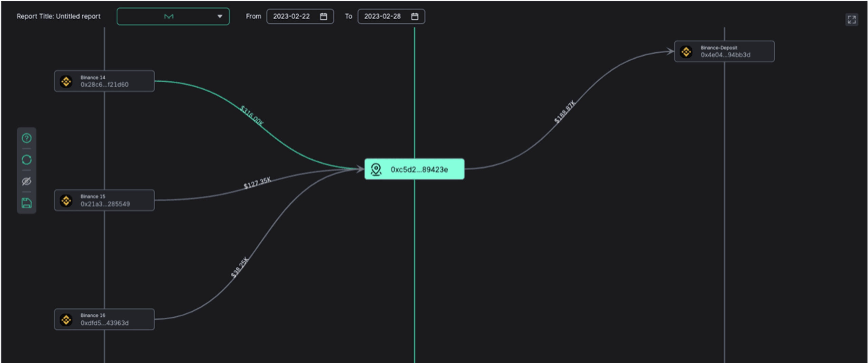
Task: Select the Binance 16 node
Action: tap(104, 319)
